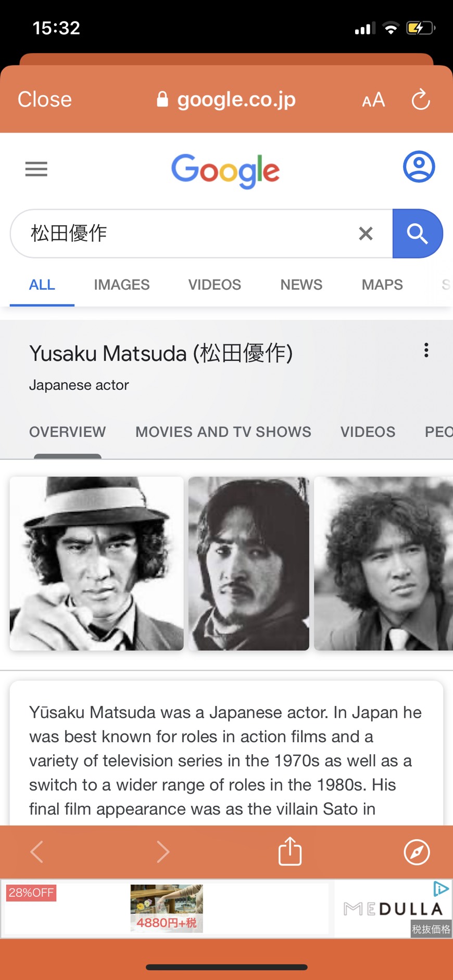The height and width of the screenshot is (980, 453).
Task: Clear the search box text
Action: coord(366,234)
